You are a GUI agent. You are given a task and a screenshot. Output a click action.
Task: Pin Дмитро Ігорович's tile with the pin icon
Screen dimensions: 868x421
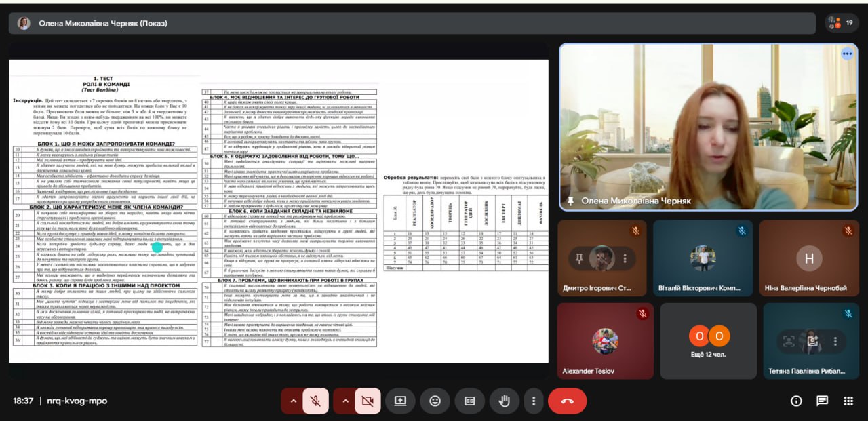click(579, 258)
